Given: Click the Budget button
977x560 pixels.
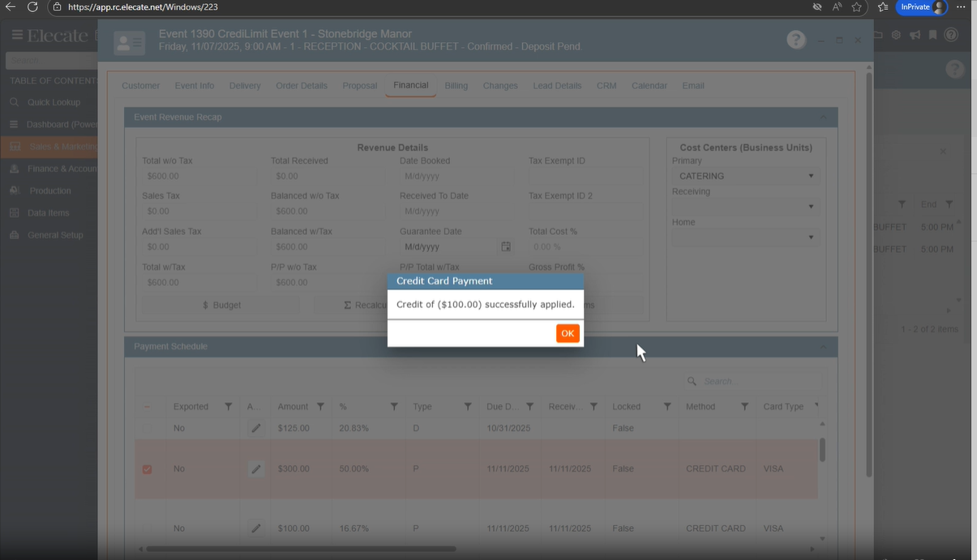Looking at the screenshot, I should 221,306.
